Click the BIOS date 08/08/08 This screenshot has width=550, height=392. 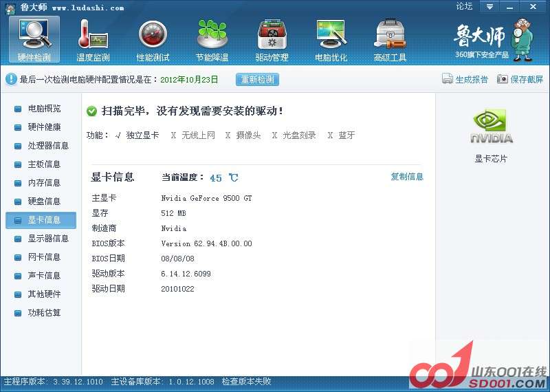(x=177, y=259)
